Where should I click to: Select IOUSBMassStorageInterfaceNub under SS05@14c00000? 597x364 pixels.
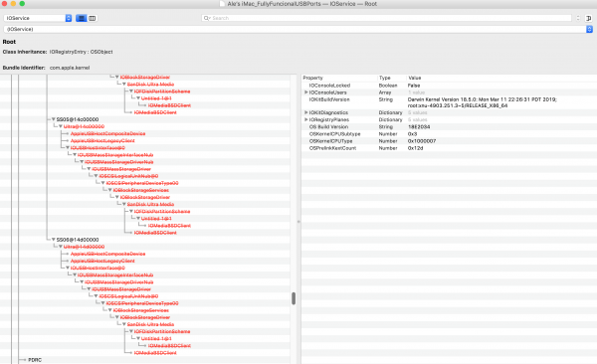(115, 155)
